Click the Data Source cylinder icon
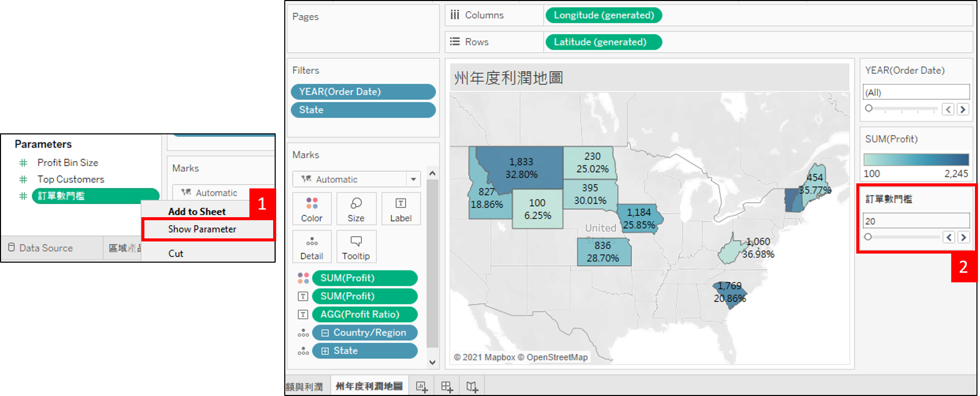 [12, 247]
